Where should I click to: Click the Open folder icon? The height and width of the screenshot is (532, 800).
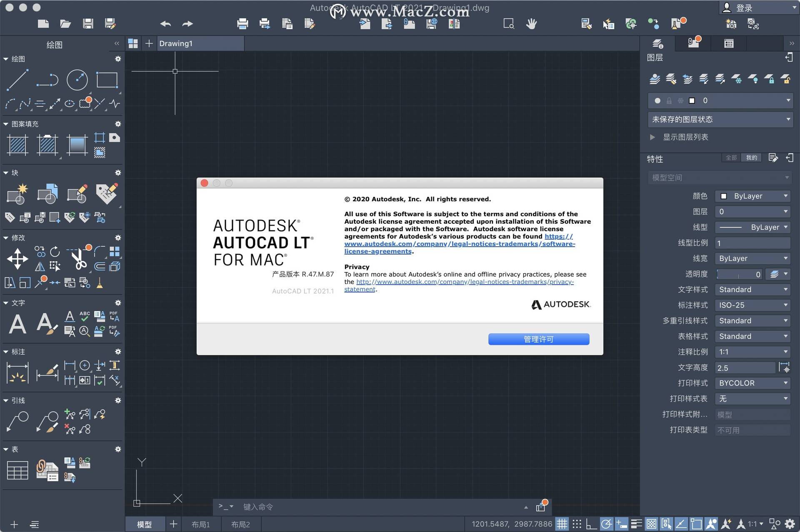click(65, 24)
